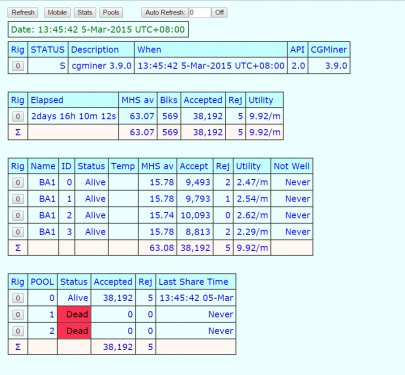This screenshot has height=375, width=405.
Task: Click the '13:45:42 05-Mar' last share time
Action: click(x=196, y=298)
